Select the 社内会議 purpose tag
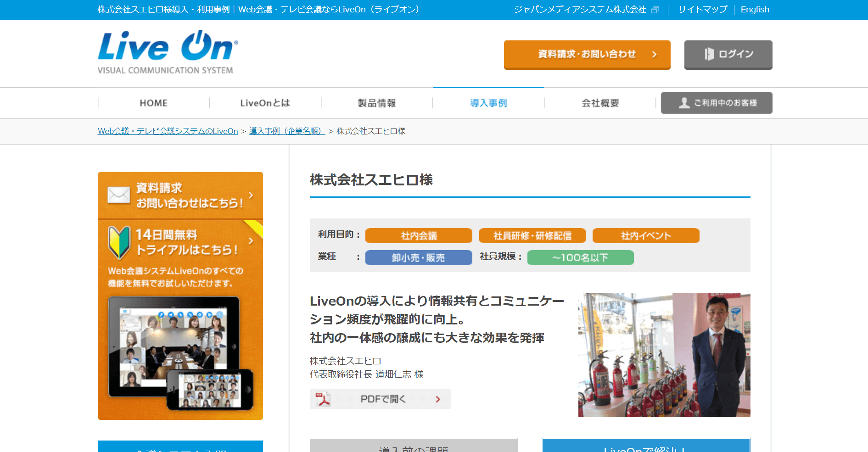868x452 pixels. 419,235
